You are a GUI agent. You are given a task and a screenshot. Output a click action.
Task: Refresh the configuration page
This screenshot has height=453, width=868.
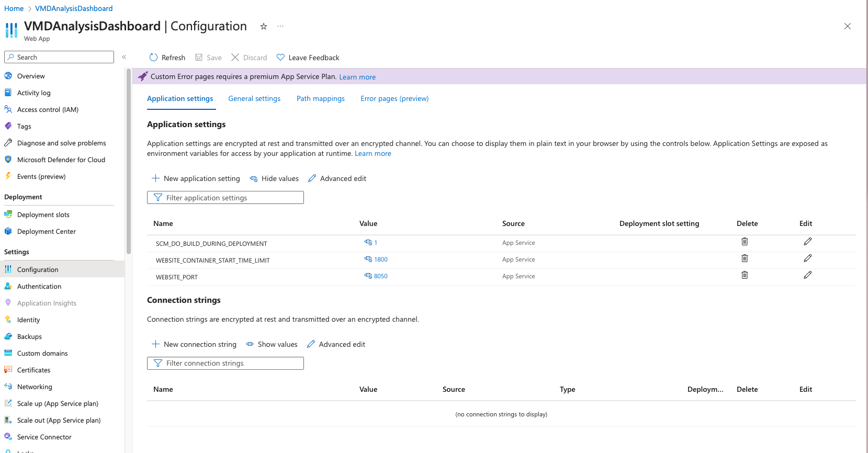pos(167,58)
